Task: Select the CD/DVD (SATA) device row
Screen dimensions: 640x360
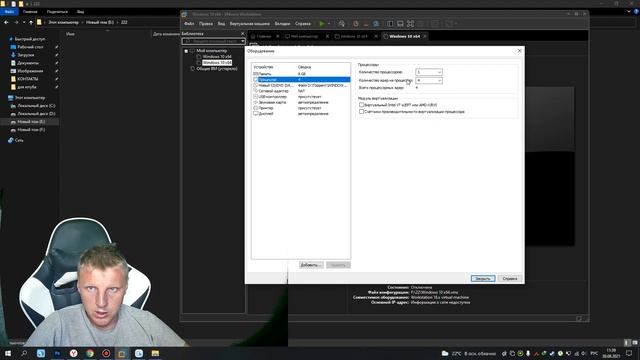Action: 301,85
